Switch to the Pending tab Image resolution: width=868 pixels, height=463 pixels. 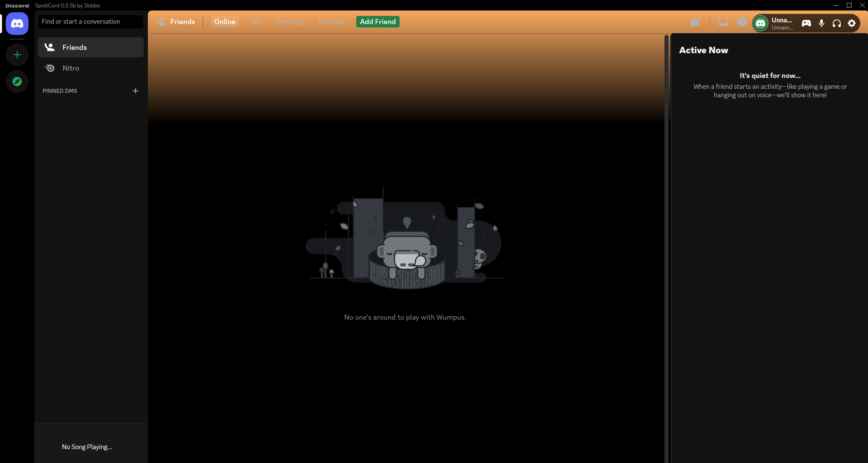(290, 22)
